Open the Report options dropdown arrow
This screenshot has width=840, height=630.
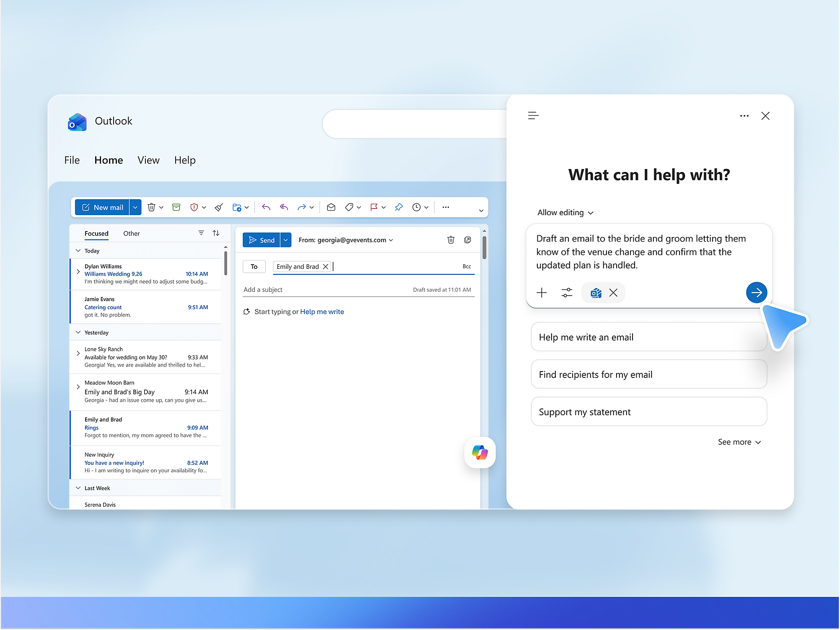click(x=204, y=207)
